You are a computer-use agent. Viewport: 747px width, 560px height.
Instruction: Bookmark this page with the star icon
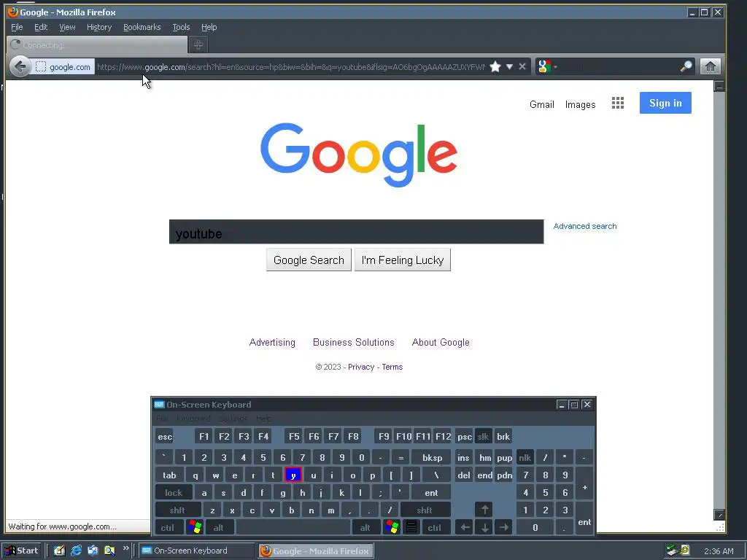tap(495, 66)
